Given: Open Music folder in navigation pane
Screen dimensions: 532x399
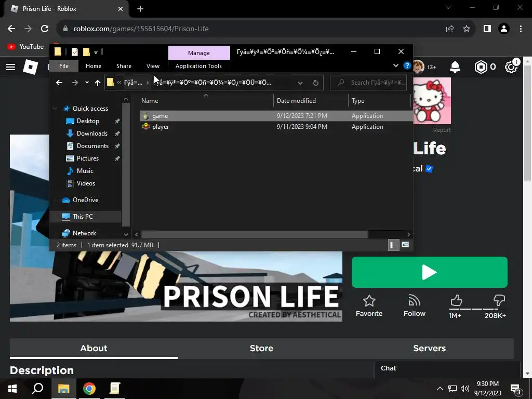Looking at the screenshot, I should click(85, 171).
